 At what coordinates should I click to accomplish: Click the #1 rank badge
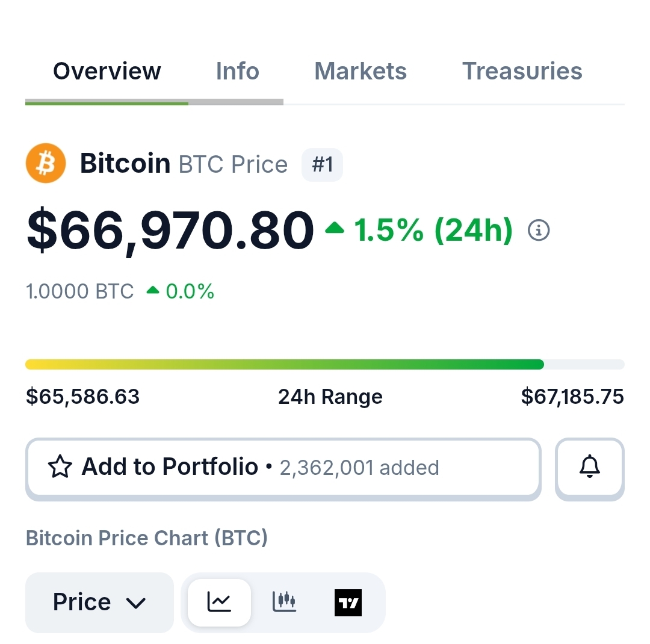click(322, 164)
